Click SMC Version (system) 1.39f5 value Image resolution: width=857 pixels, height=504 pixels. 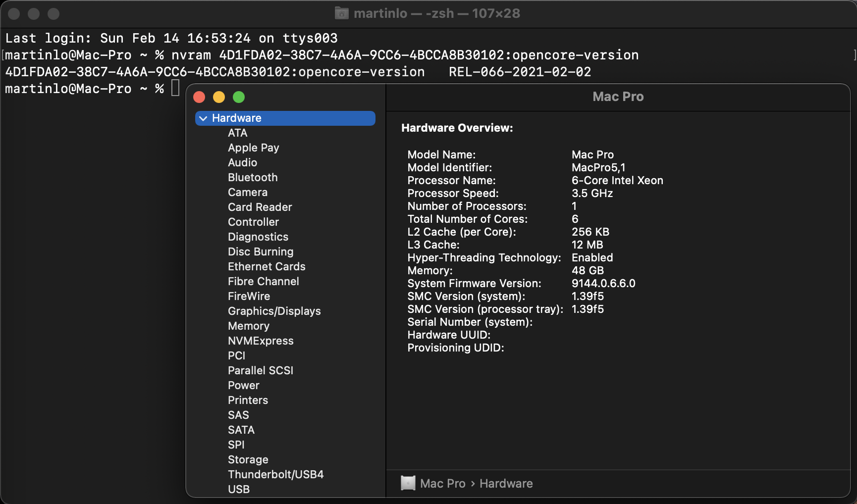588,297
